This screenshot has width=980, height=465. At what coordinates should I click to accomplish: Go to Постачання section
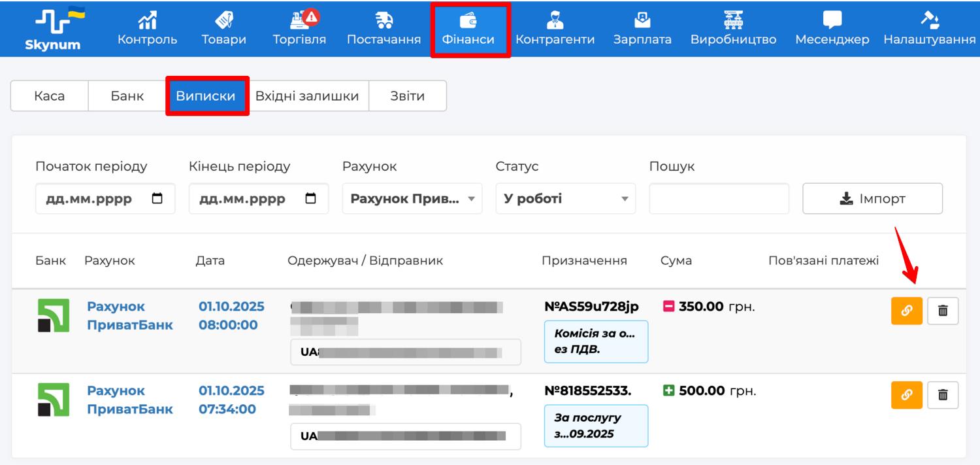pos(384,29)
